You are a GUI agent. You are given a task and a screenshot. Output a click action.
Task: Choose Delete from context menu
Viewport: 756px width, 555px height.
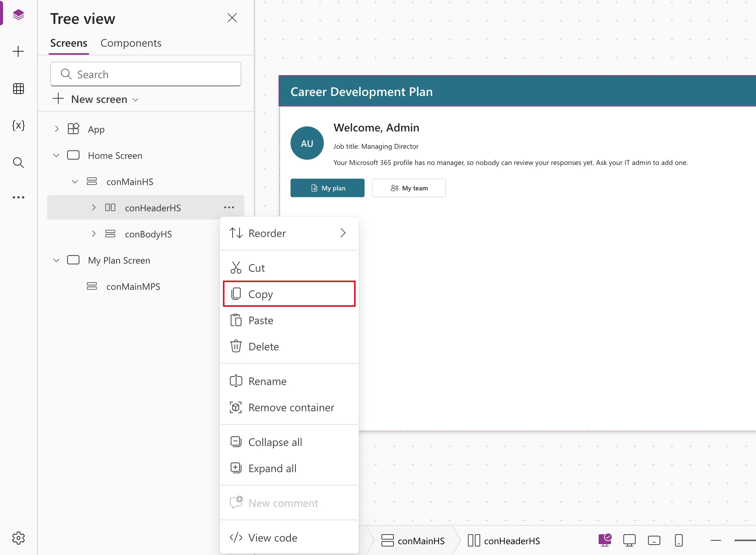coord(289,346)
